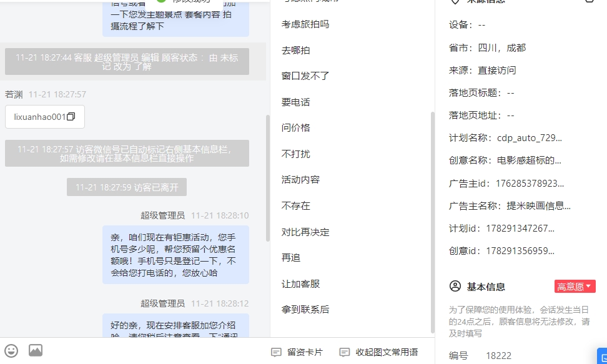Select quick phrase 对比再决定
Viewport: 607px width, 364px height.
click(305, 232)
